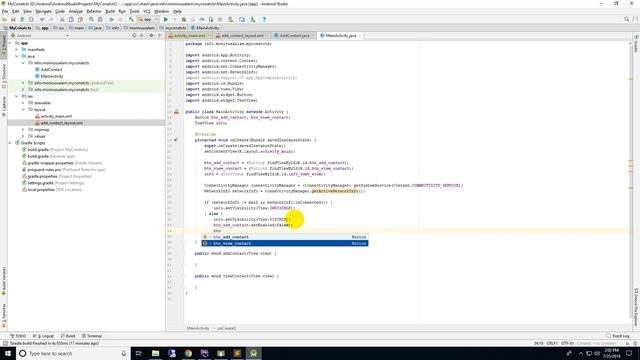Expand the drawable folder
The width and height of the screenshot is (640, 360).
23,103
